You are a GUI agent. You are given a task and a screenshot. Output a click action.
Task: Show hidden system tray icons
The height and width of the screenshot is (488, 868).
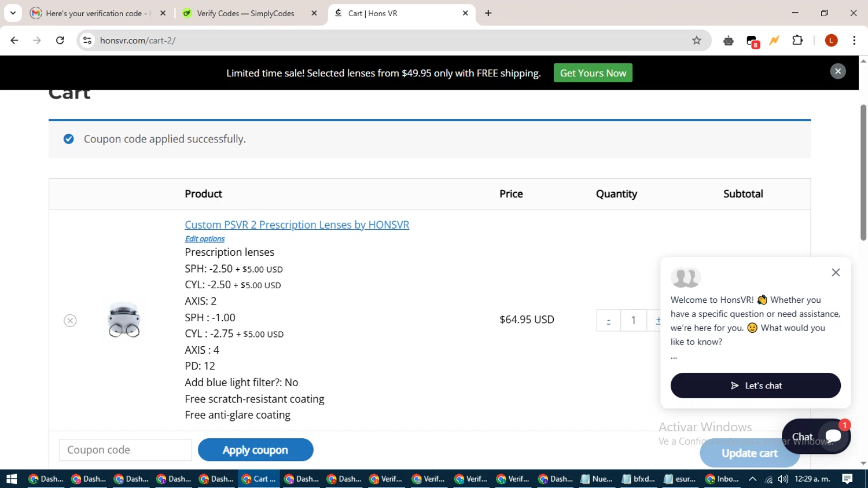753,479
